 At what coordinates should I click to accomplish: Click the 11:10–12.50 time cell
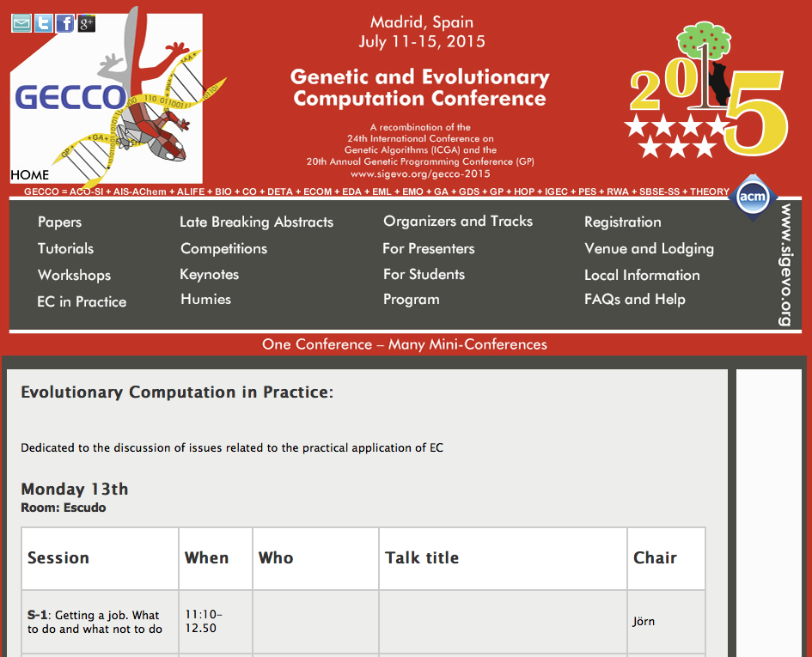click(x=216, y=622)
